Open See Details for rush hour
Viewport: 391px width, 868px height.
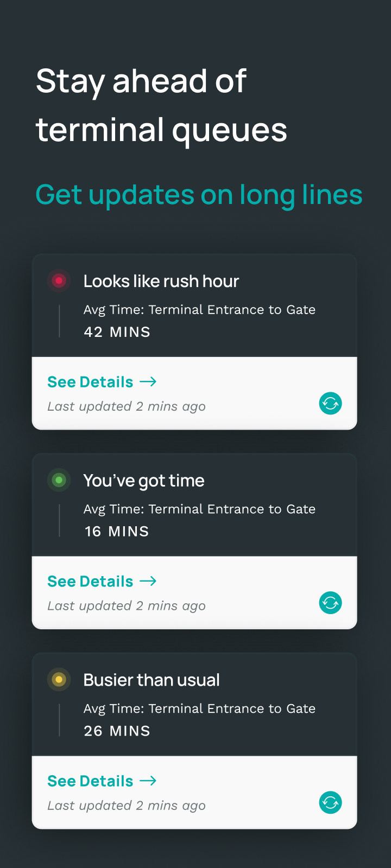[x=91, y=382]
